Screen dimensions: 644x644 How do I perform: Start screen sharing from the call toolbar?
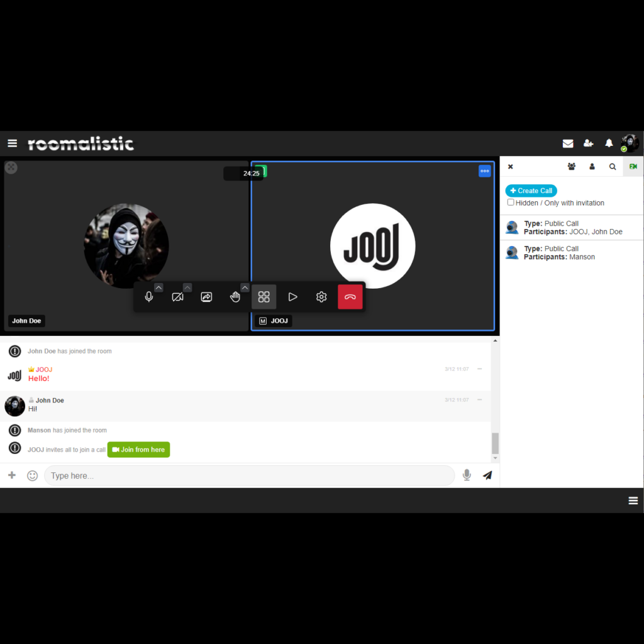pyautogui.click(x=206, y=296)
